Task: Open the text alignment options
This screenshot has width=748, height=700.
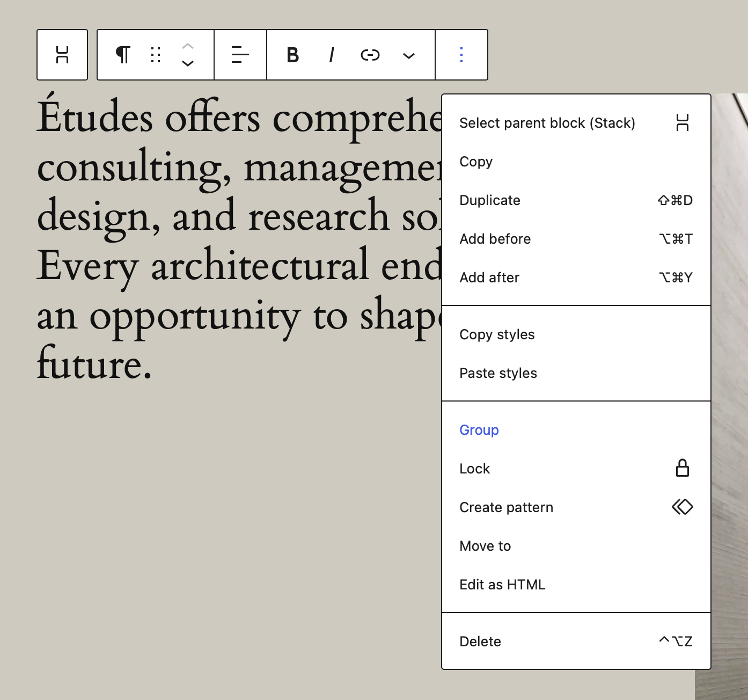Action: pyautogui.click(x=240, y=54)
